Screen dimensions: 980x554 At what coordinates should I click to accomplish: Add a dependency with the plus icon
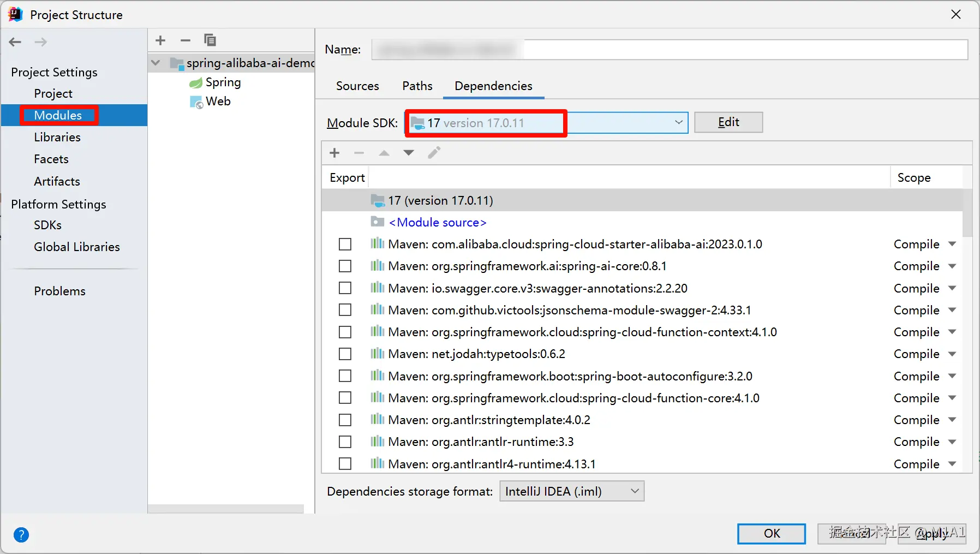(x=335, y=153)
